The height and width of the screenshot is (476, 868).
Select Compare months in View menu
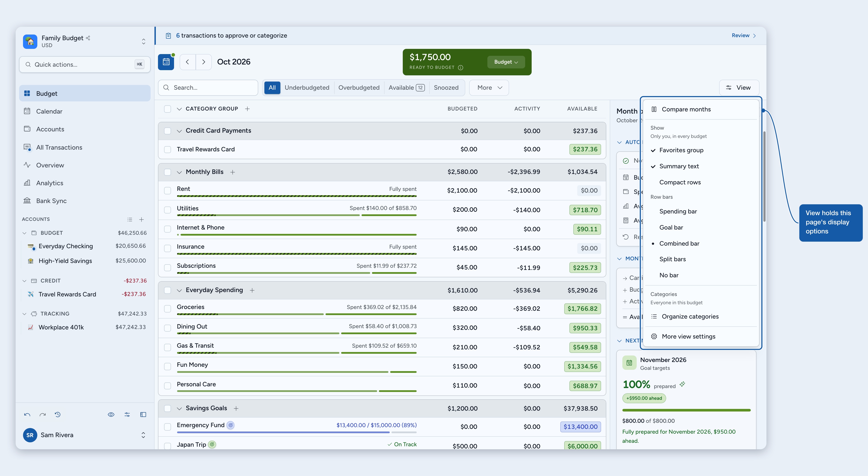click(x=700, y=109)
